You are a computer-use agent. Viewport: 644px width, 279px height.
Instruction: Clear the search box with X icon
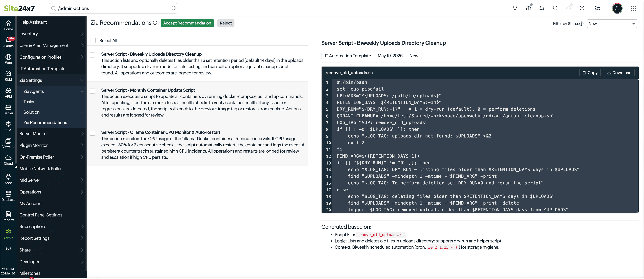(x=174, y=8)
